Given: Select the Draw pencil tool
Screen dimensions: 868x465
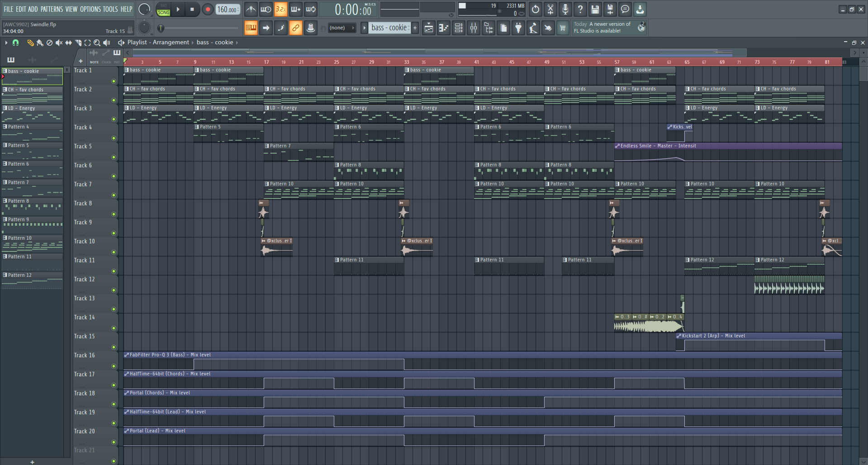Looking at the screenshot, I should point(30,43).
